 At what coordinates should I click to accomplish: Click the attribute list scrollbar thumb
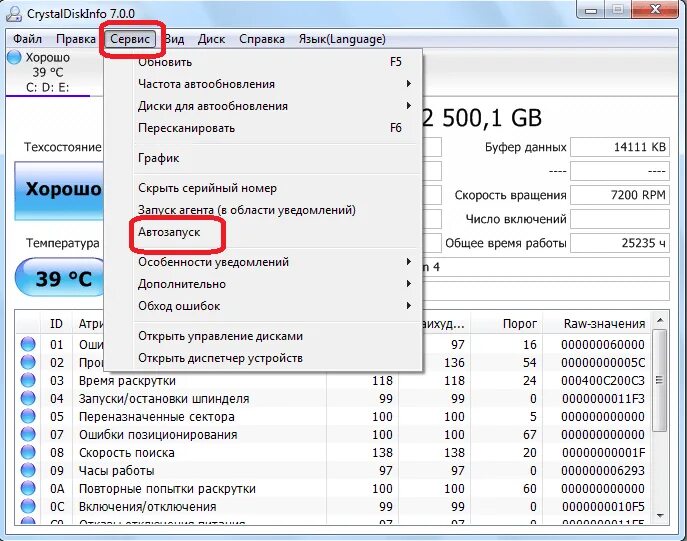[660, 380]
